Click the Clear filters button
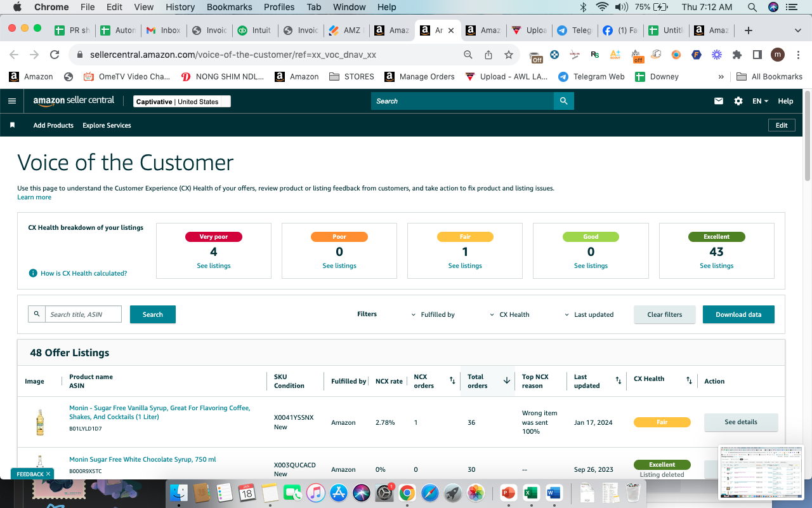 665,314
